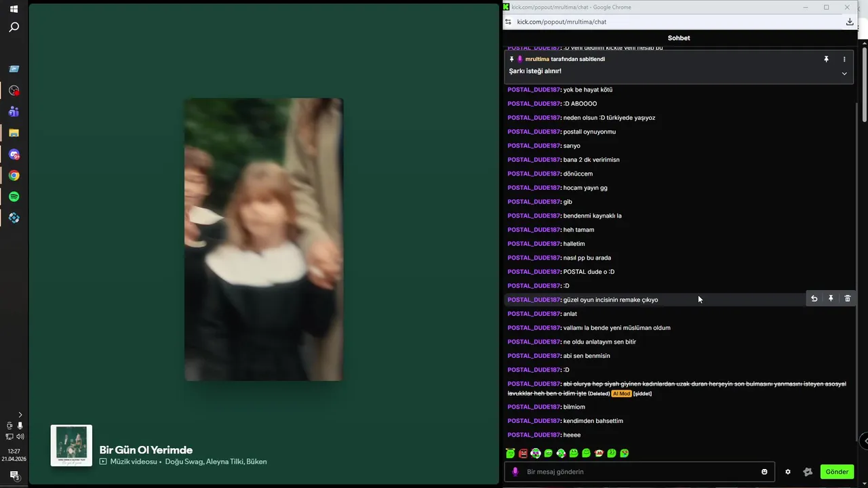Pin the 'güzel oyun incisinin' message
Screen dimensions: 868x488
pos(831,298)
